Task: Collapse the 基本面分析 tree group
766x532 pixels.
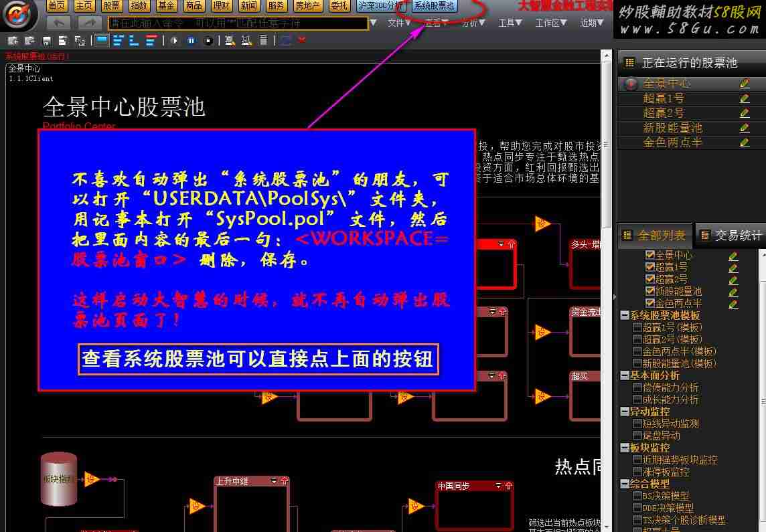Action: [x=624, y=375]
